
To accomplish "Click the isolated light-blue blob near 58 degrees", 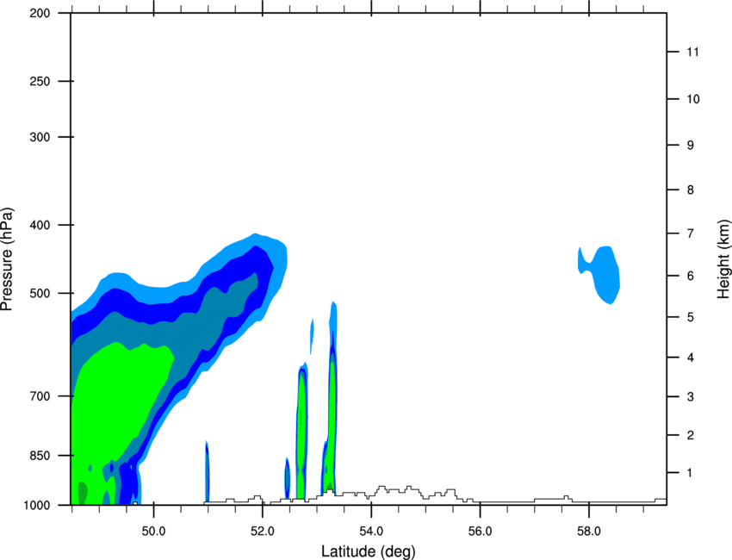I will 605,273.
